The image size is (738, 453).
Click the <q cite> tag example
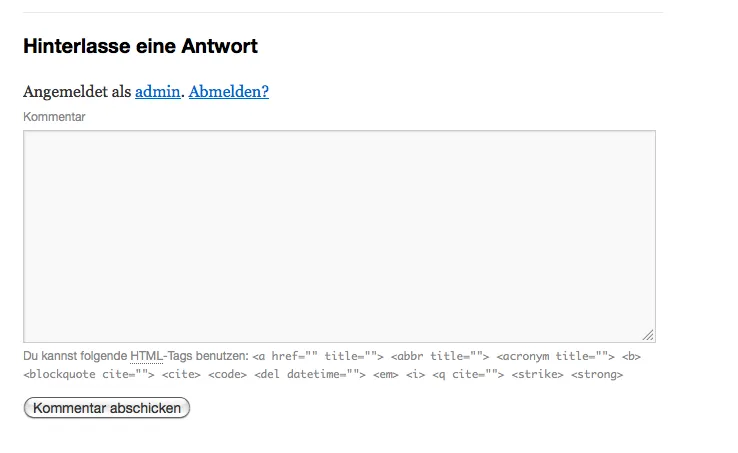coord(468,374)
